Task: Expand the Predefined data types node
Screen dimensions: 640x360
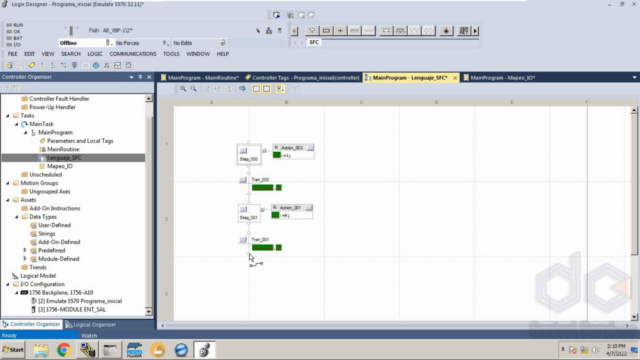Action: [25, 250]
